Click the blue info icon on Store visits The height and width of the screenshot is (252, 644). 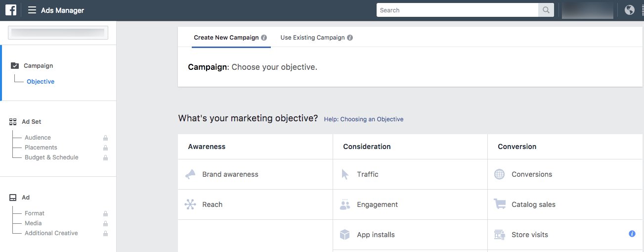click(x=632, y=234)
